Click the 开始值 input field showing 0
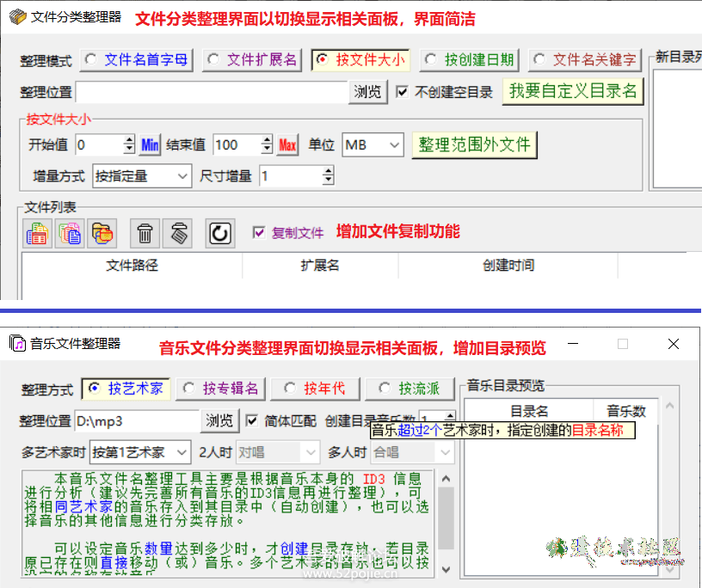The height and width of the screenshot is (588, 702). pos(100,145)
